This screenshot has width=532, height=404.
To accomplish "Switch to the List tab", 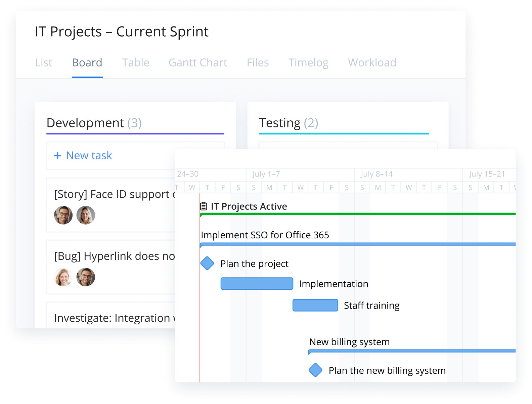I will tap(44, 63).
